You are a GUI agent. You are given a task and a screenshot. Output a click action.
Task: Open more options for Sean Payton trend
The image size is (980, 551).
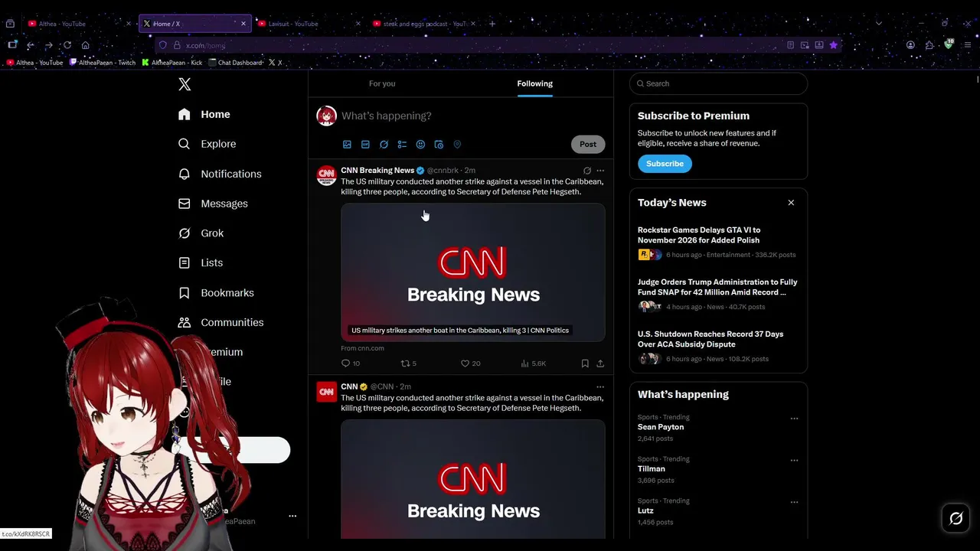(x=794, y=419)
